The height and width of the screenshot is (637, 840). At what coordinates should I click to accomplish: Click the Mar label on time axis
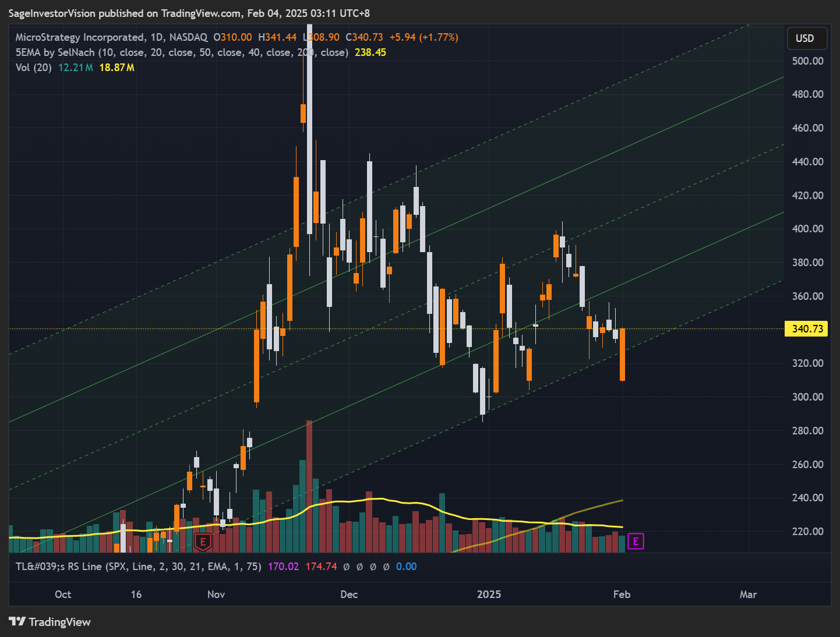(x=748, y=594)
